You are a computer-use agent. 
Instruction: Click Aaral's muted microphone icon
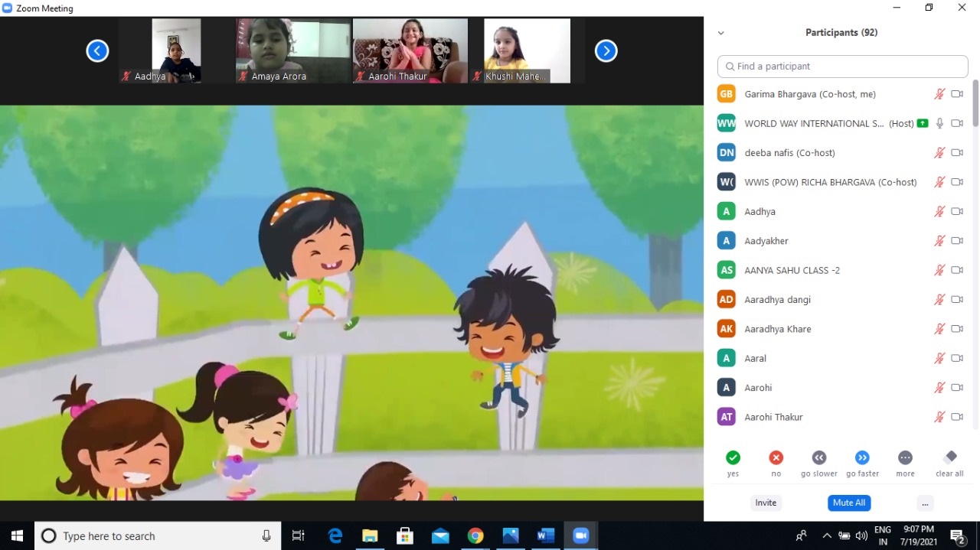(939, 358)
